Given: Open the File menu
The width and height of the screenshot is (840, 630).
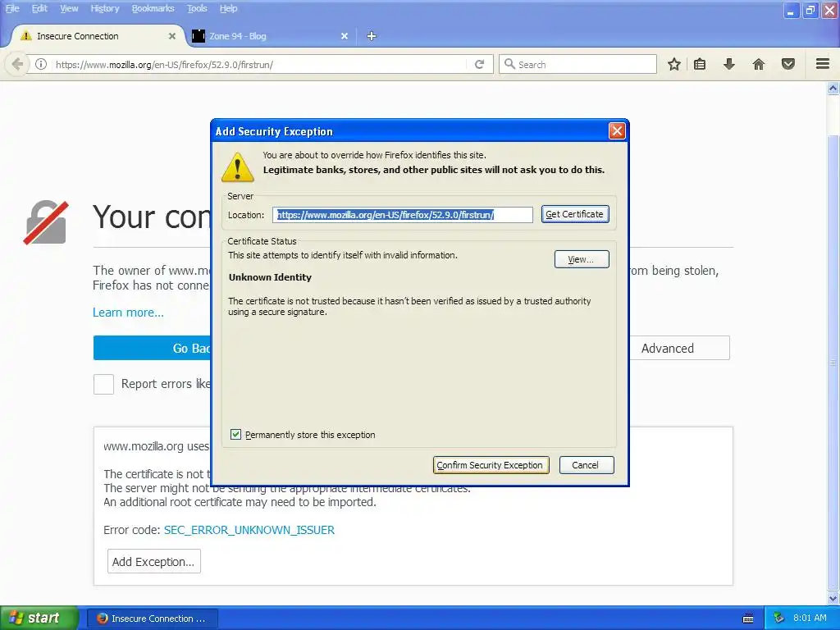Looking at the screenshot, I should tap(12, 8).
